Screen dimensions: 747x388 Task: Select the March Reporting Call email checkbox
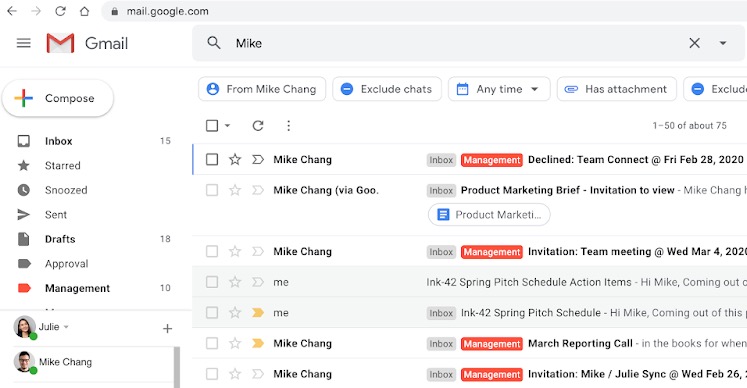(212, 343)
